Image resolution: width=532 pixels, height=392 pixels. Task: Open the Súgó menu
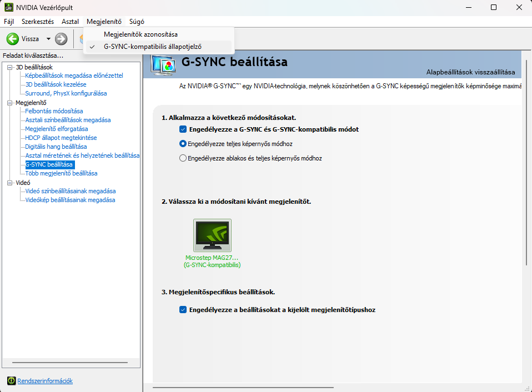click(137, 21)
